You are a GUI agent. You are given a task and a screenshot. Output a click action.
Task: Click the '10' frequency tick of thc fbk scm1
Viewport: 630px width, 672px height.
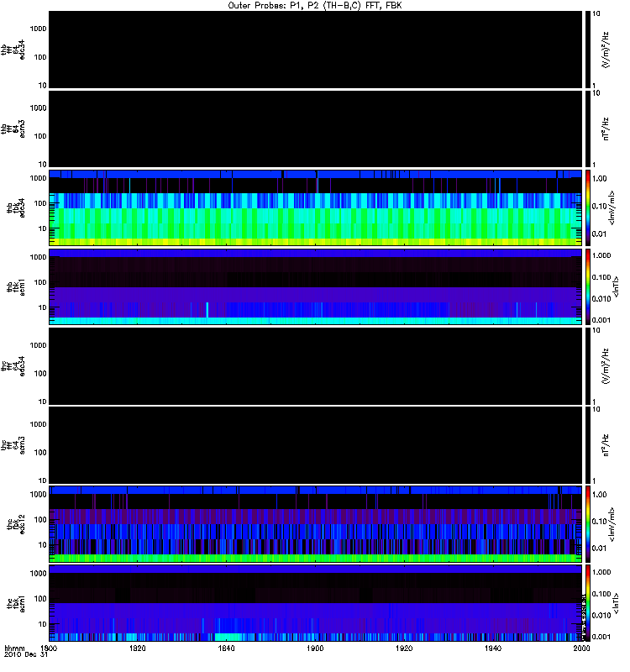(x=43, y=624)
